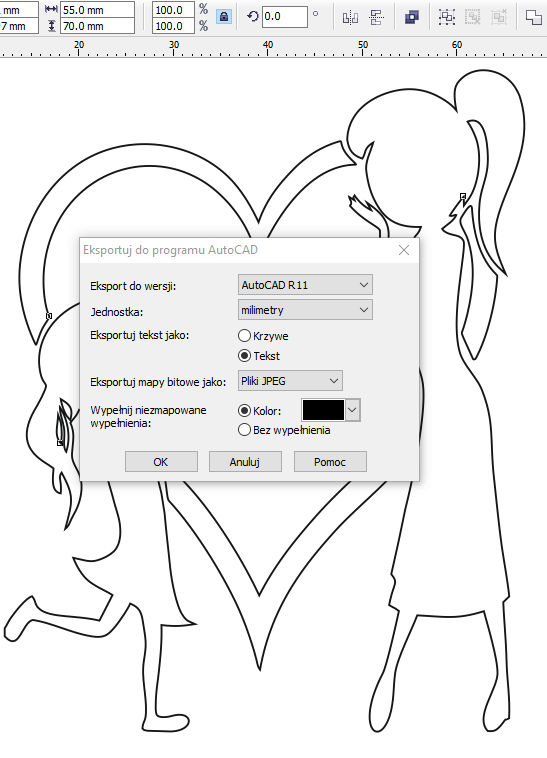Image resolution: width=547 pixels, height=758 pixels.
Task: Confirm export with the OK button
Action: click(x=161, y=462)
